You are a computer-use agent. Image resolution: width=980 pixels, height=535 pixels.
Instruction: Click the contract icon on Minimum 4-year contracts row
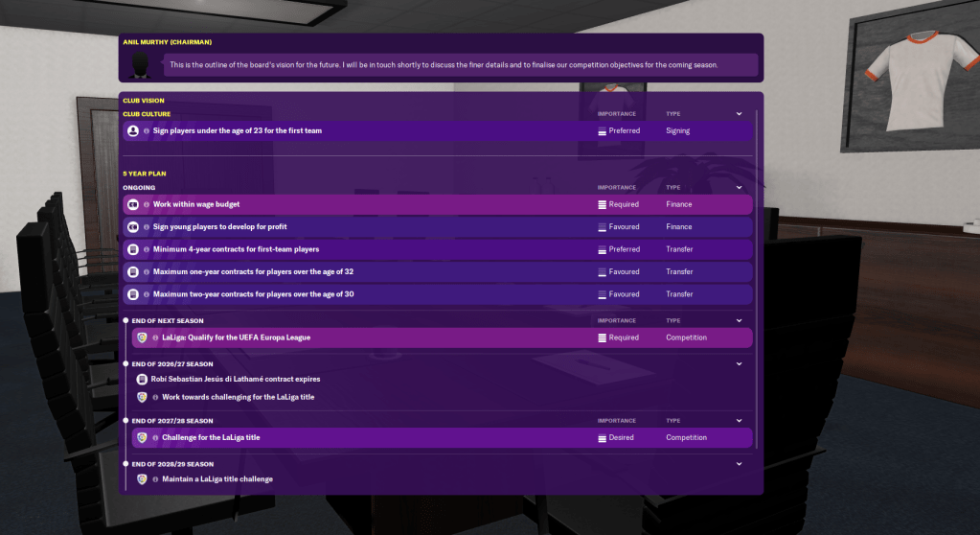[x=133, y=249]
